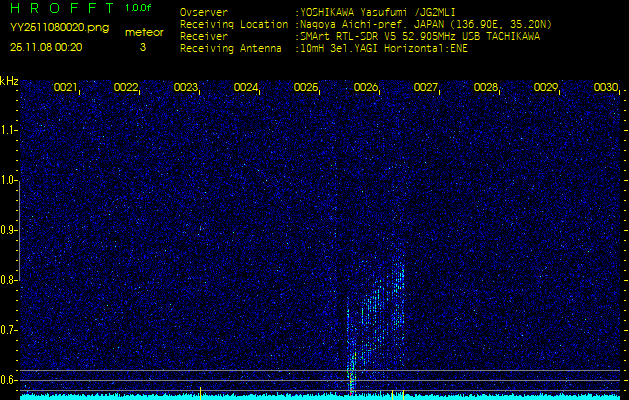Click the 0022 time marker

[x=126, y=87]
